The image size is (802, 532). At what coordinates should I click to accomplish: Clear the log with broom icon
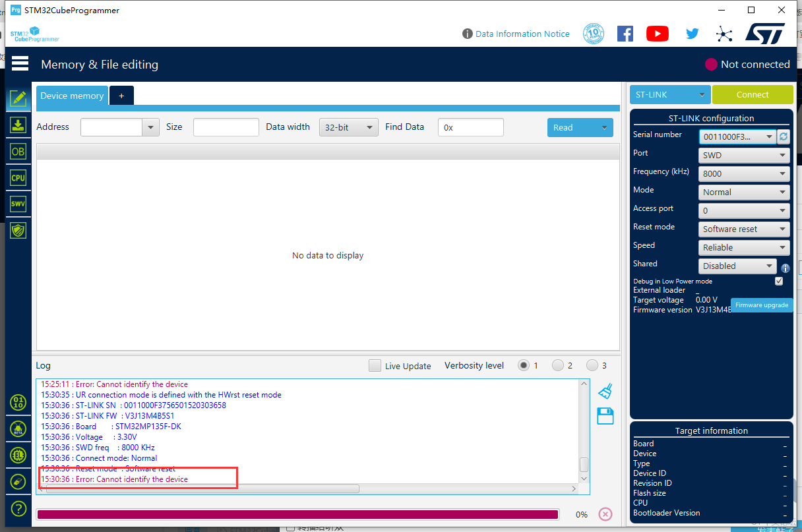point(605,391)
